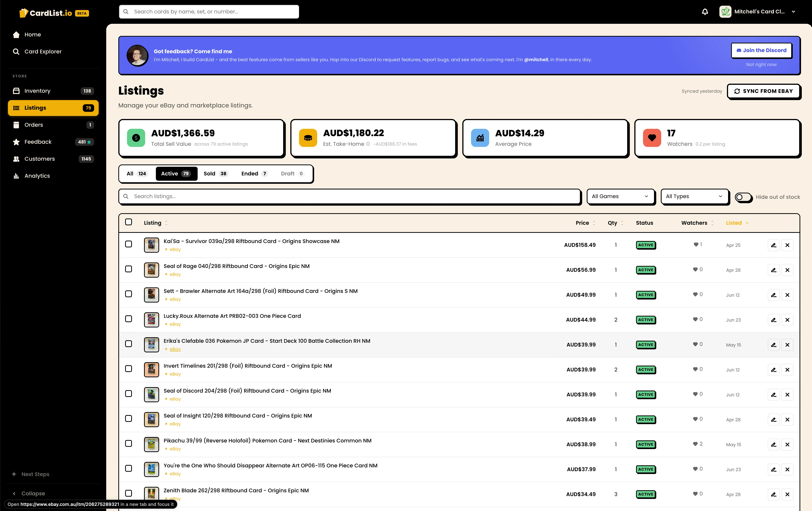This screenshot has height=511, width=812.
Task: Click the Sync From eBay button
Action: click(x=763, y=91)
